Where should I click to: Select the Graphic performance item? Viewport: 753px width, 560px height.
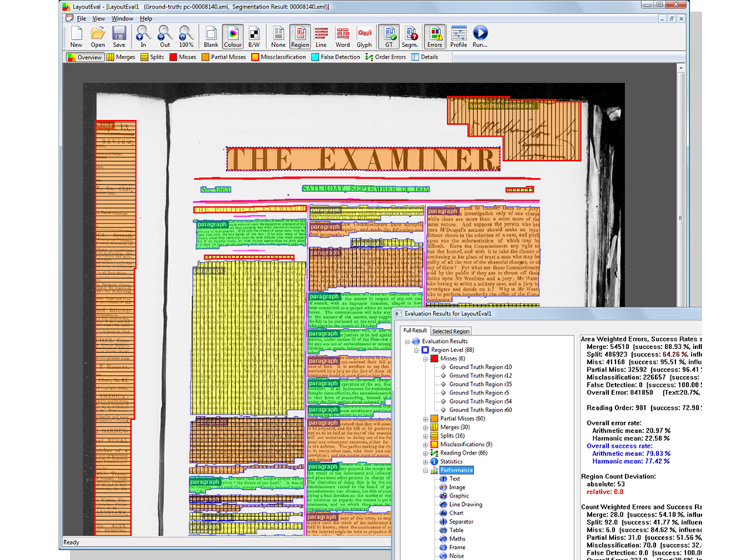tap(459, 496)
